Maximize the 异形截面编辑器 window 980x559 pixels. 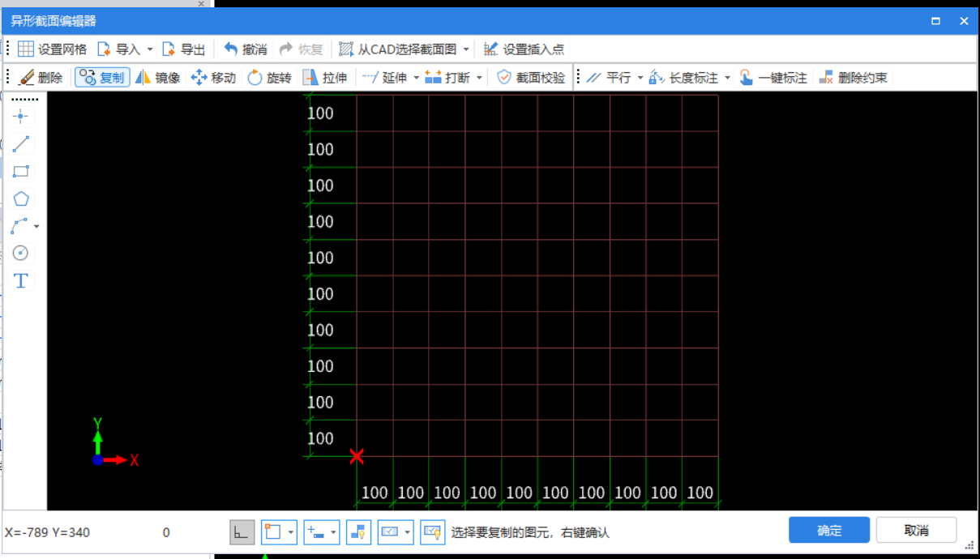pos(935,21)
